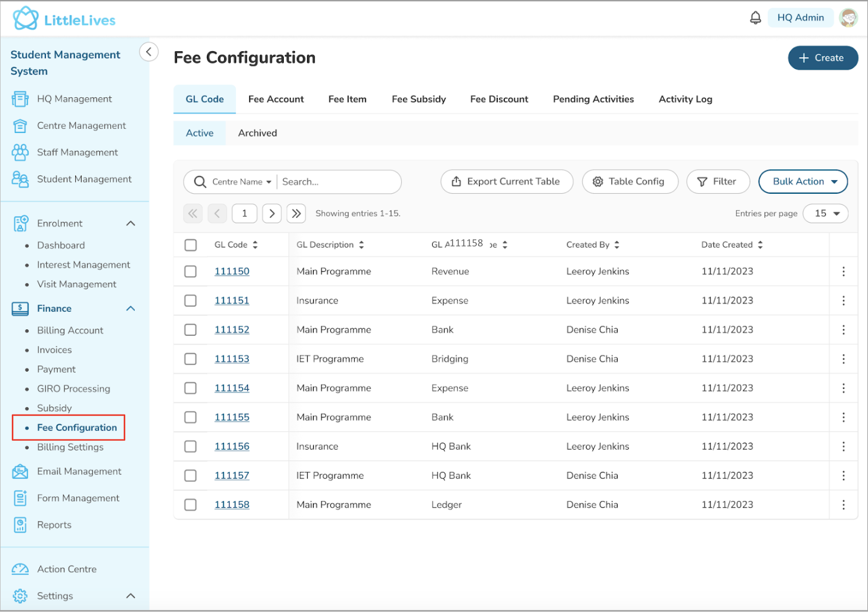This screenshot has width=868, height=612.
Task: Go to the last page of entries
Action: [296, 214]
